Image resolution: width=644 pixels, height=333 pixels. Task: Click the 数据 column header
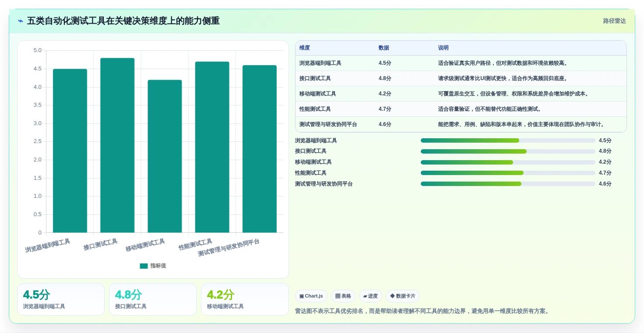tap(384, 48)
